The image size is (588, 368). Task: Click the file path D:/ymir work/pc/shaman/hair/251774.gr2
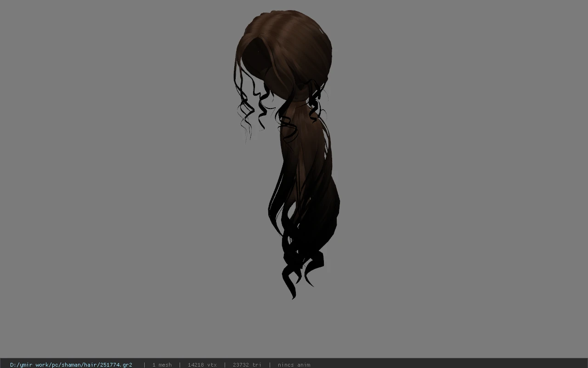(x=71, y=365)
